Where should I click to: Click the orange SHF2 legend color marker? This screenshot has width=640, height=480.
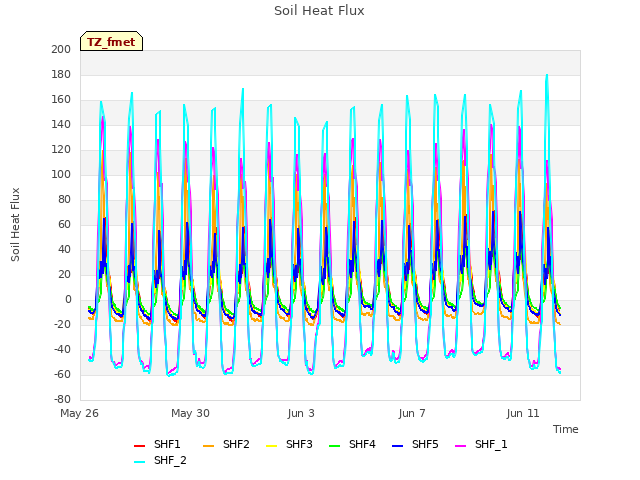coord(209,446)
